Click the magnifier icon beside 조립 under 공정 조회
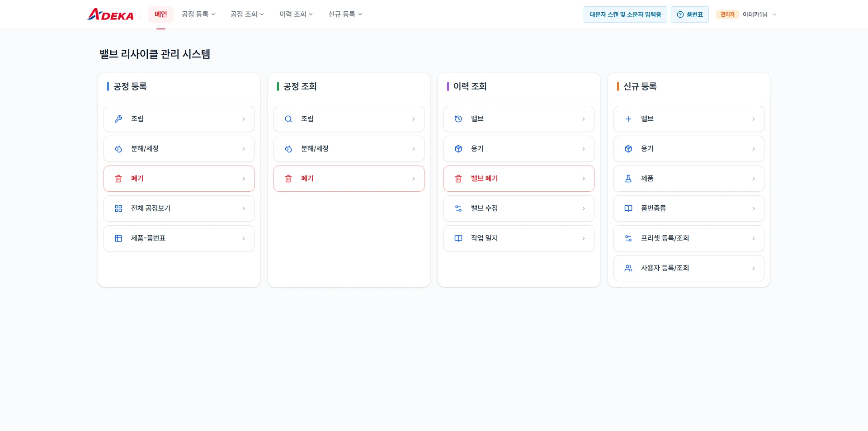Viewport: 868px width, 431px height. [x=288, y=119]
